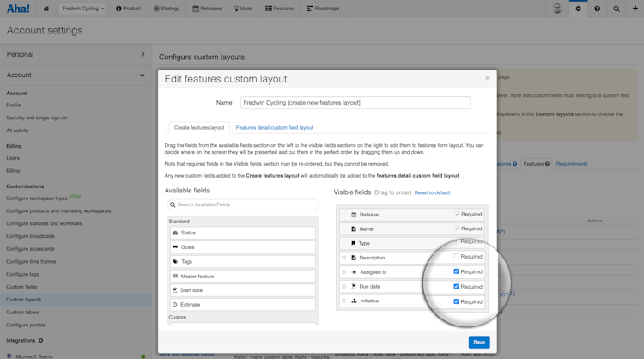
Task: Click the layout Name text field
Action: (x=355, y=103)
